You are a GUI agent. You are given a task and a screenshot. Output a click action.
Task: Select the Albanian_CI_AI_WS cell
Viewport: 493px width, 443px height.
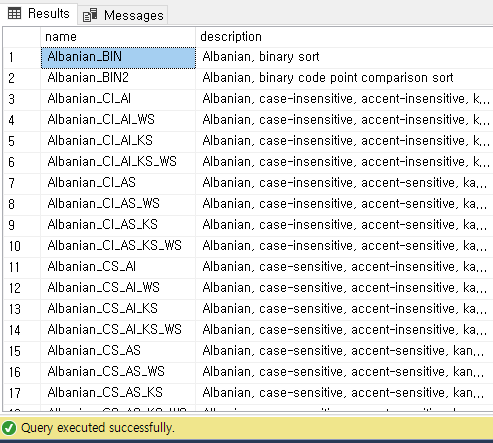[x=118, y=120]
